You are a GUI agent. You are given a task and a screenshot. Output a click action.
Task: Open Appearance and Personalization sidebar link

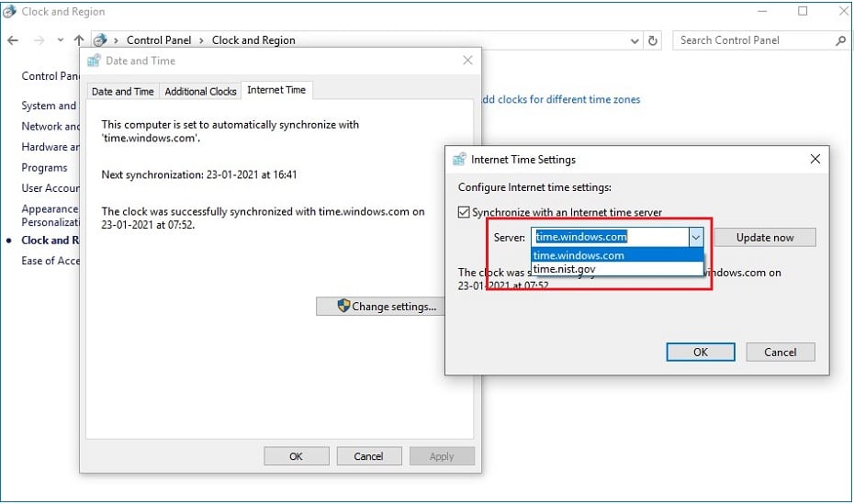(x=51, y=216)
